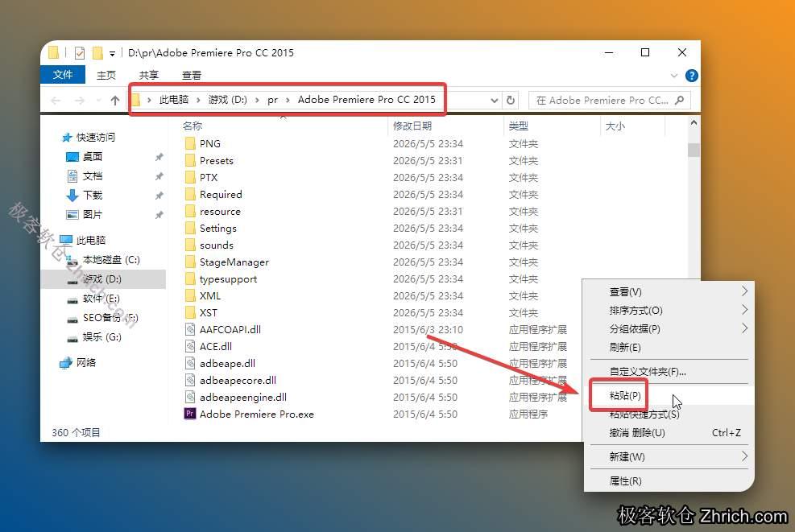The image size is (795, 532).
Task: Open recent locations dropdown arrow
Action: coord(97,101)
